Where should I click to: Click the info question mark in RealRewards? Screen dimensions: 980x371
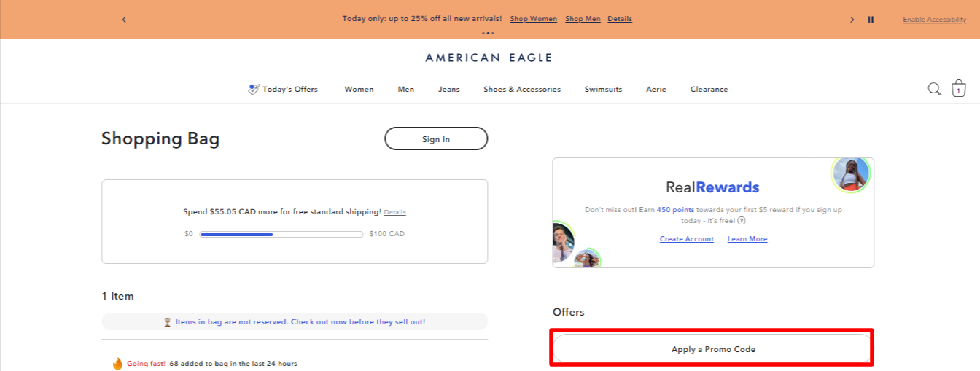pos(742,220)
